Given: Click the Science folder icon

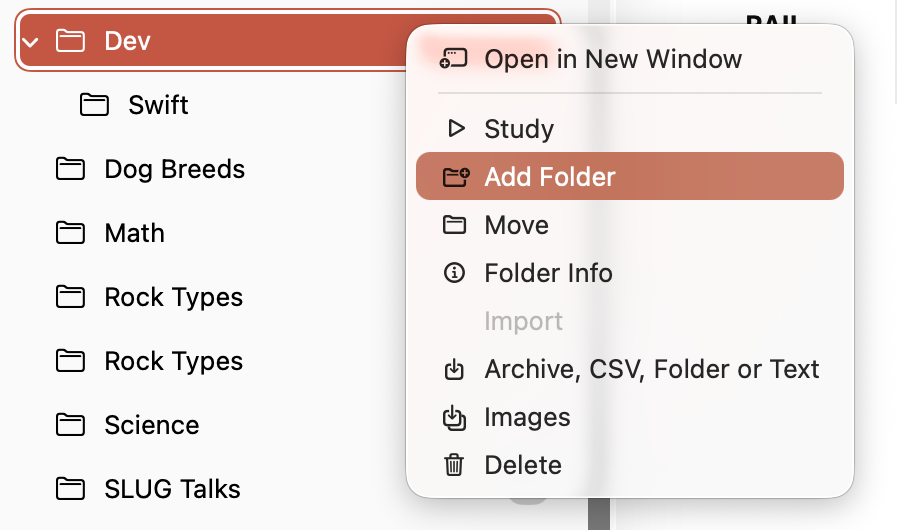Looking at the screenshot, I should pyautogui.click(x=70, y=425).
